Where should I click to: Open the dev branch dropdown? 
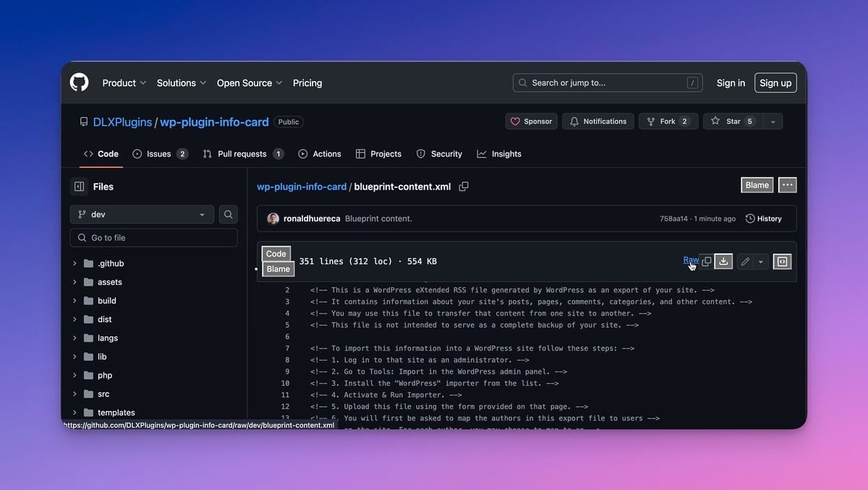(142, 214)
